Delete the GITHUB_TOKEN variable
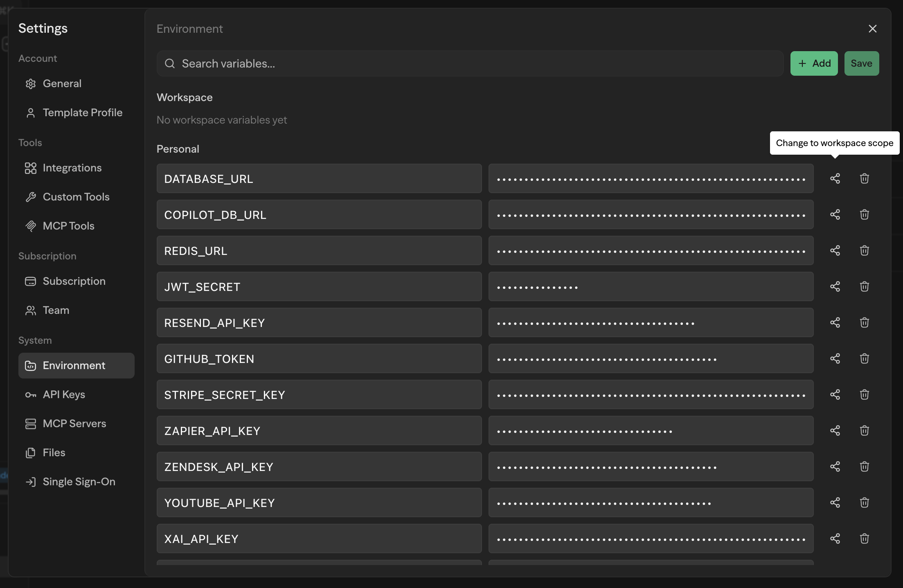 pos(864,358)
